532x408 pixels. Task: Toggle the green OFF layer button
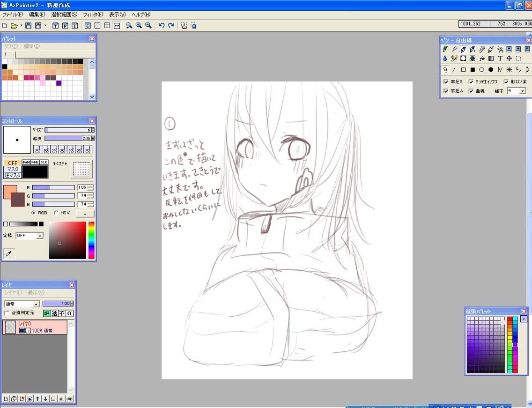[47, 313]
